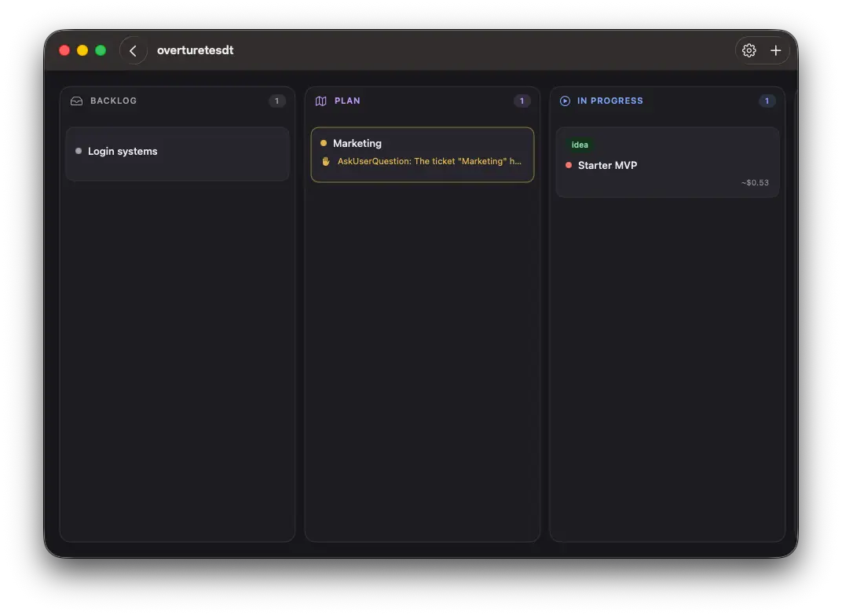The image size is (842, 616).
Task: Open the Starter MVP ticket
Action: tap(668, 162)
